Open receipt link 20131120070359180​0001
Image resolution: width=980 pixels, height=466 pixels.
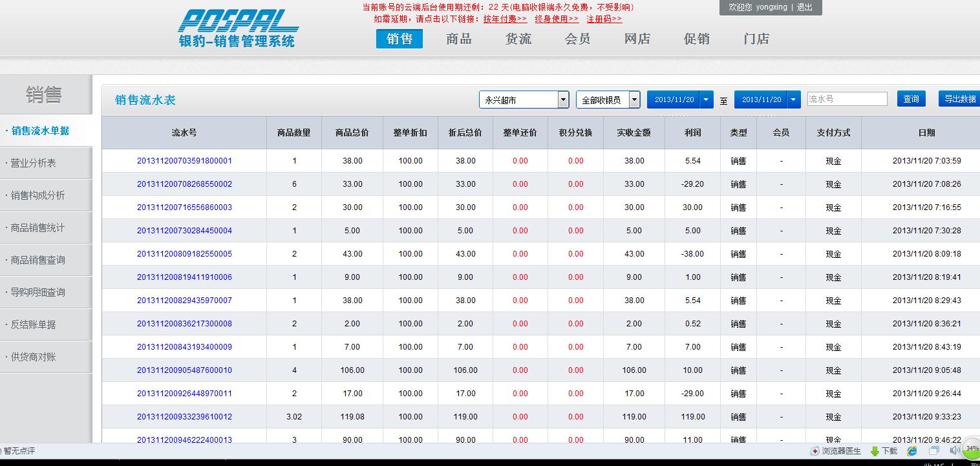[184, 161]
